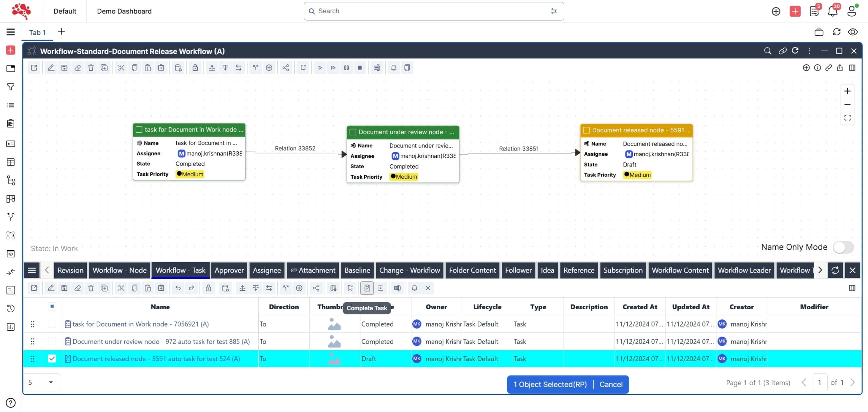Screen dimensions: 868x412
Task: Zoom in on workflow canvas with plus
Action: pyautogui.click(x=847, y=91)
